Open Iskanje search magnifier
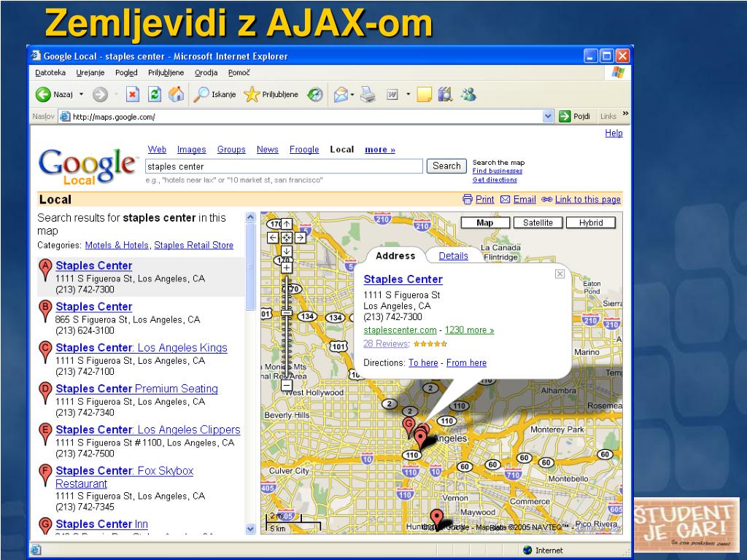 point(214,94)
